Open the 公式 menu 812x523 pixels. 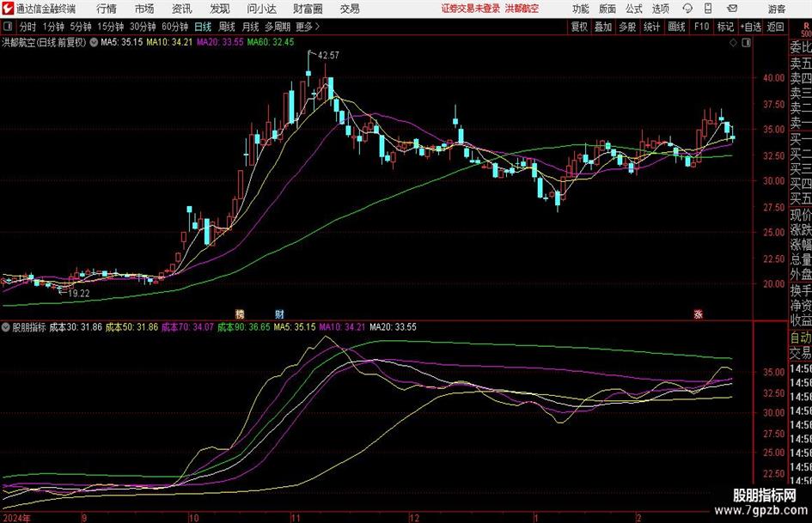click(x=634, y=9)
